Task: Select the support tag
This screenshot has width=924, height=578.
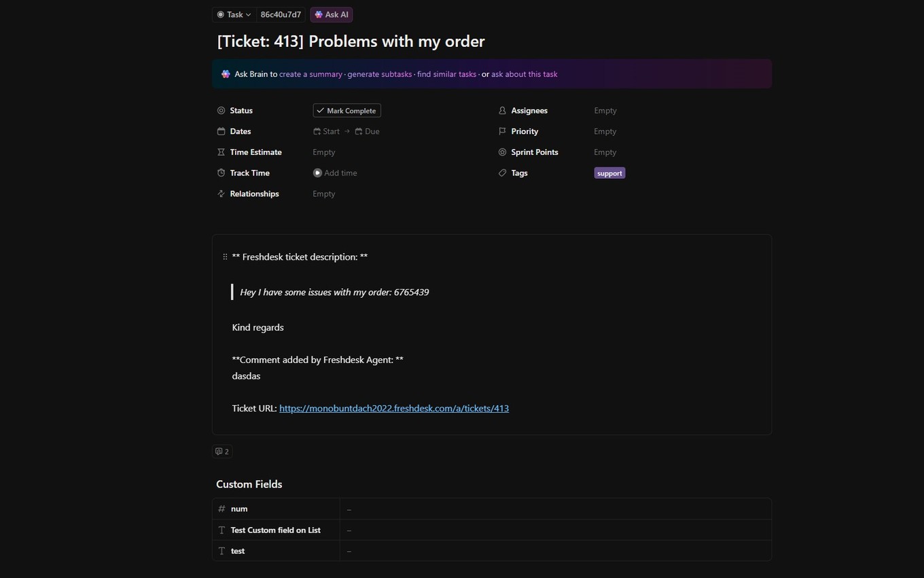Action: (609, 173)
